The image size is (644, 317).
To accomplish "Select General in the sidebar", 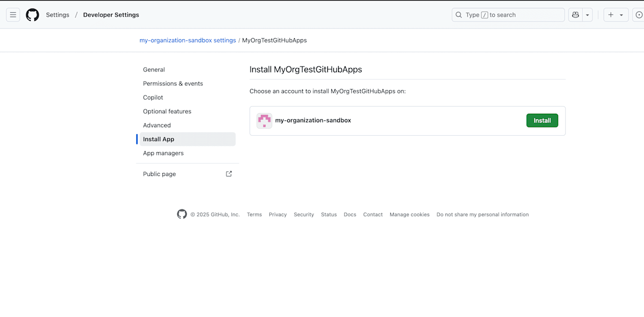I will [187, 70].
